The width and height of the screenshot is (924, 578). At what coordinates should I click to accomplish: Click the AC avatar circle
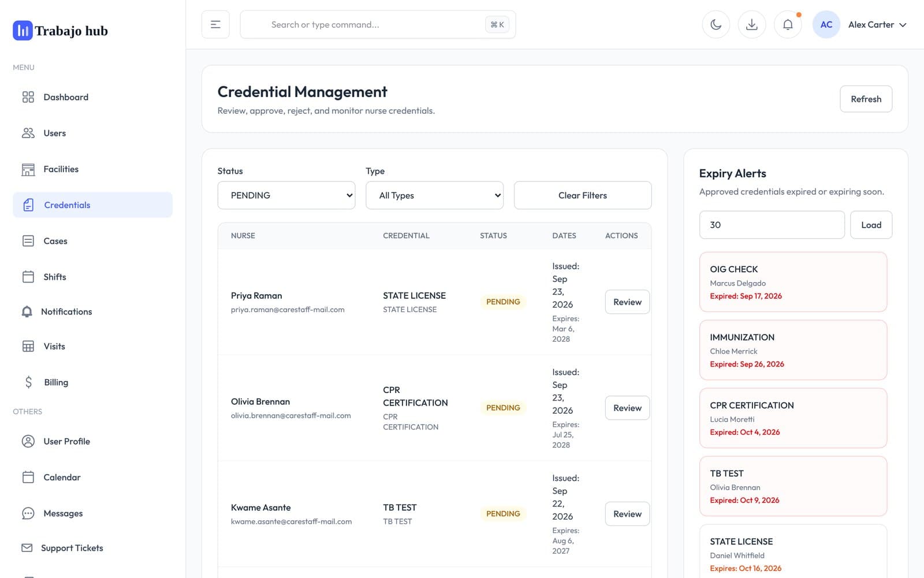click(x=826, y=24)
